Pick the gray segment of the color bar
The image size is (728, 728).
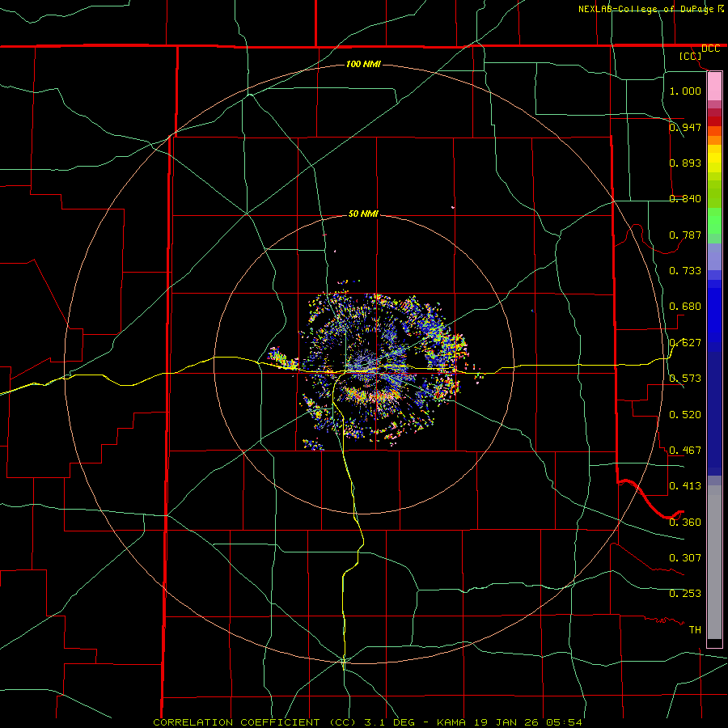coord(714,562)
